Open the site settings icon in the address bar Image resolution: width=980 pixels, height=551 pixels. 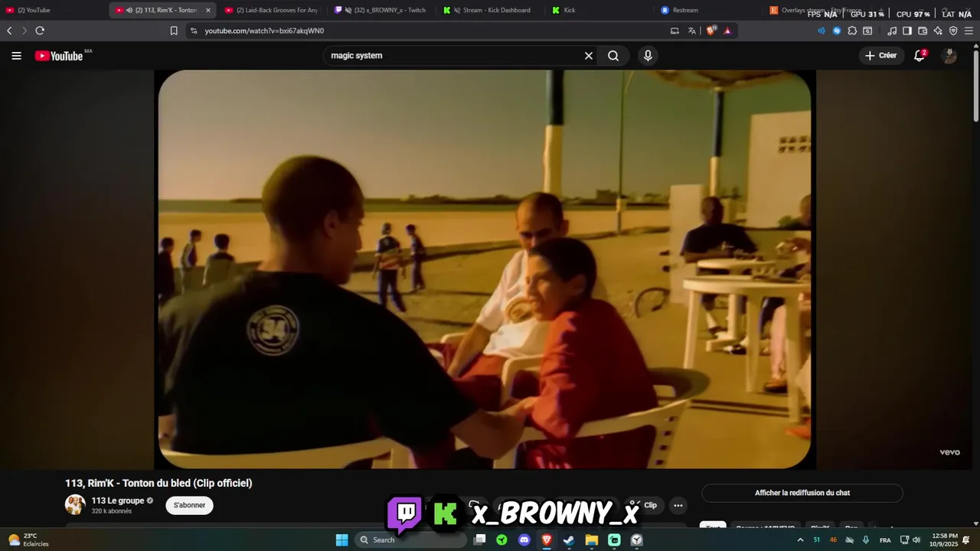pos(194,31)
